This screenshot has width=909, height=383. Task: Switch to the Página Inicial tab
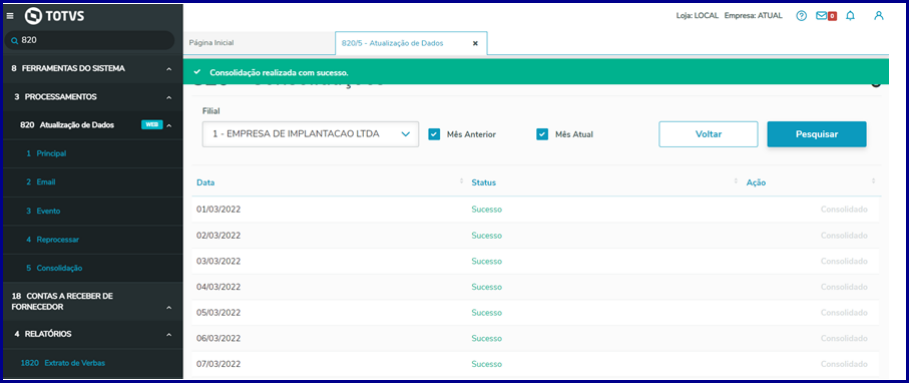click(259, 43)
